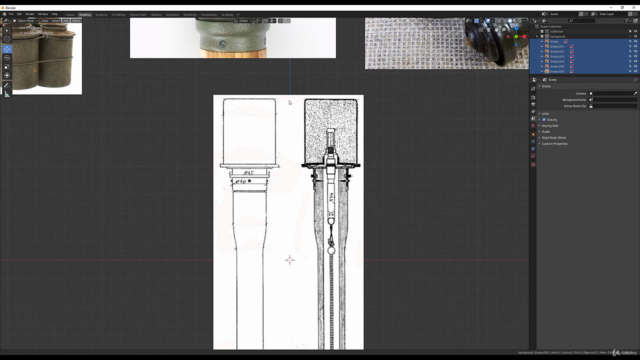Activate the Scale tool in the toolbar
This screenshot has height=360, width=640.
pyautogui.click(x=7, y=67)
